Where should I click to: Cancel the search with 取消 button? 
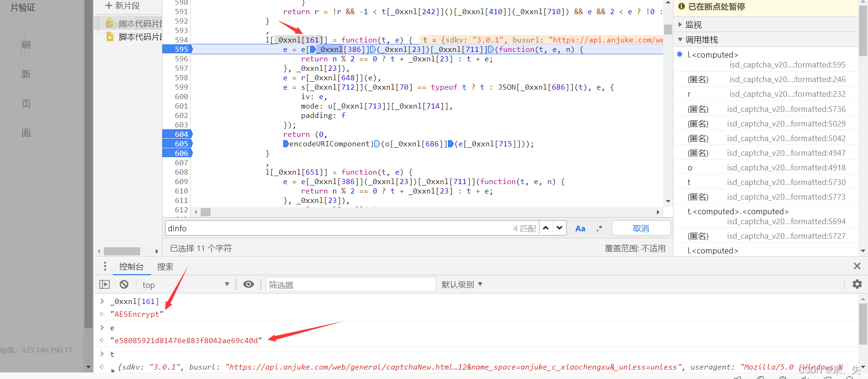(641, 228)
